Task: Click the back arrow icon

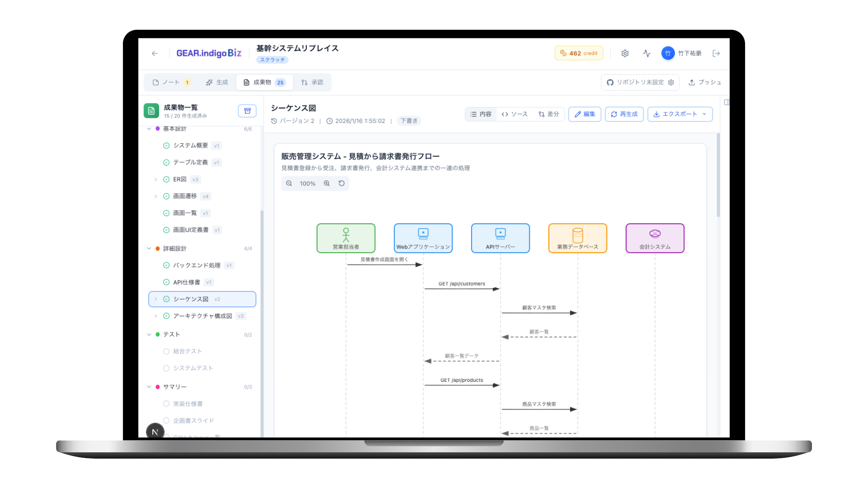Action: [x=155, y=53]
